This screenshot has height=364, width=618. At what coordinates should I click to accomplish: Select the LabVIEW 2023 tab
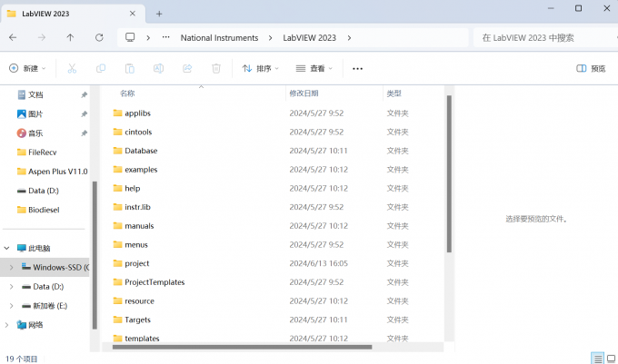[x=73, y=14]
